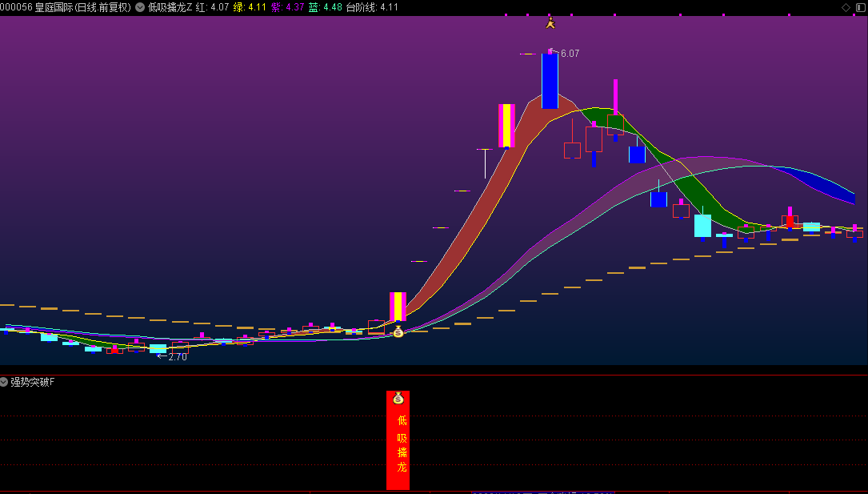Click the magenta 紫 4.37 indicator value

pos(287,7)
